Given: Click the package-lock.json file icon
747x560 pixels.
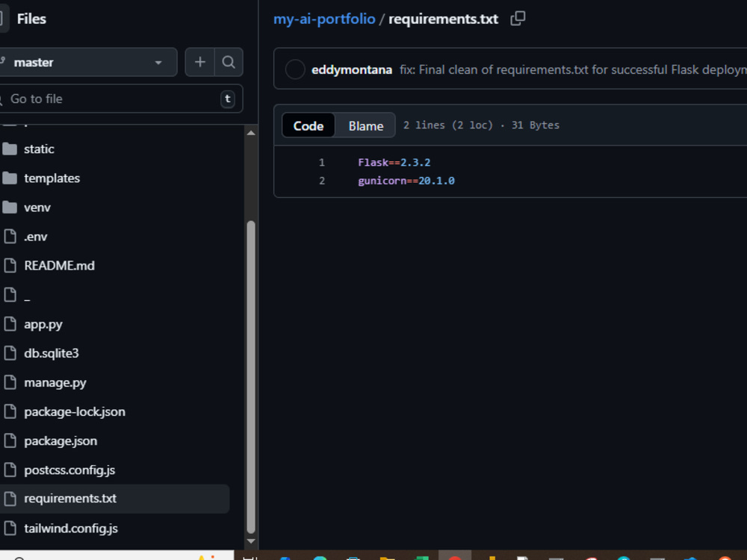Looking at the screenshot, I should point(10,412).
